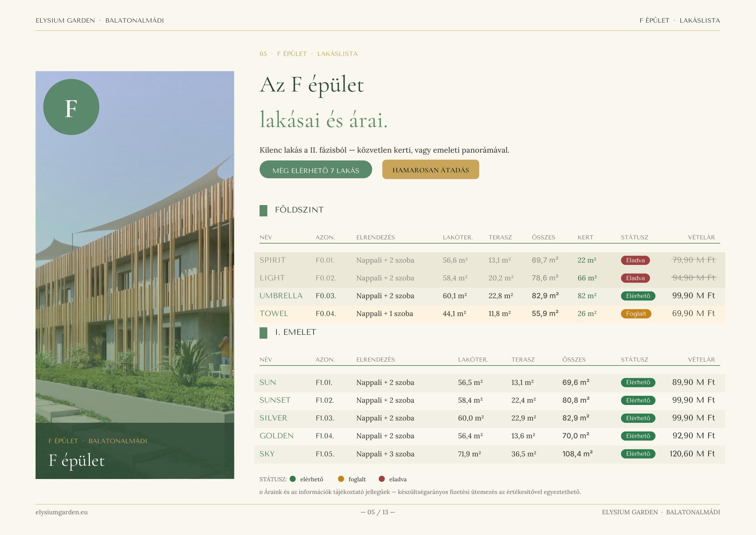Click the Eladva badge in SPIRIT row
Image resolution: width=756 pixels, height=535 pixels.
635,260
